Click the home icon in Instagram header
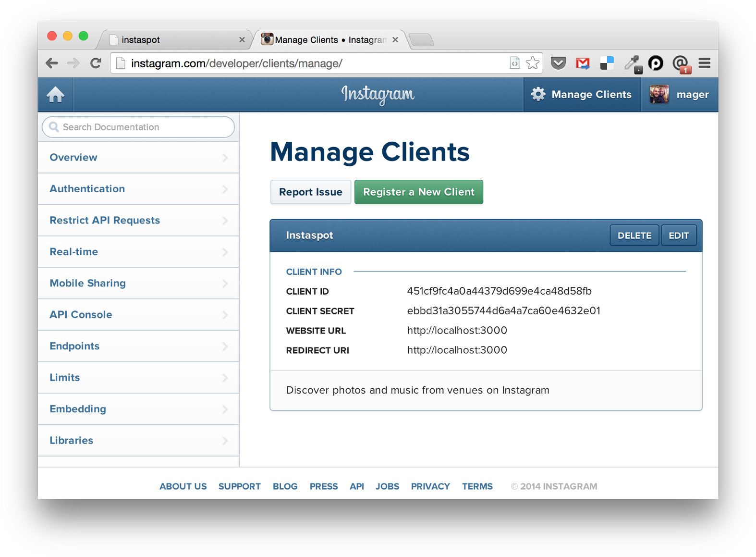The width and height of the screenshot is (756, 557). click(56, 95)
